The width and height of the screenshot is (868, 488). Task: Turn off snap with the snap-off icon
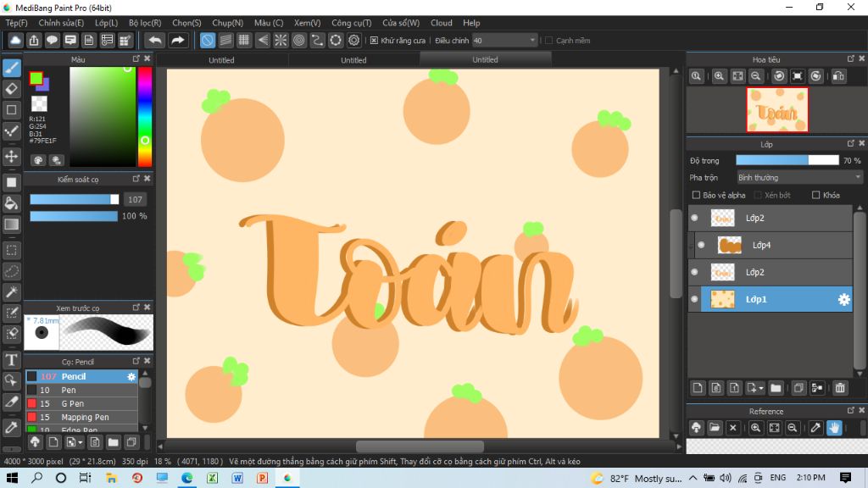(x=207, y=41)
